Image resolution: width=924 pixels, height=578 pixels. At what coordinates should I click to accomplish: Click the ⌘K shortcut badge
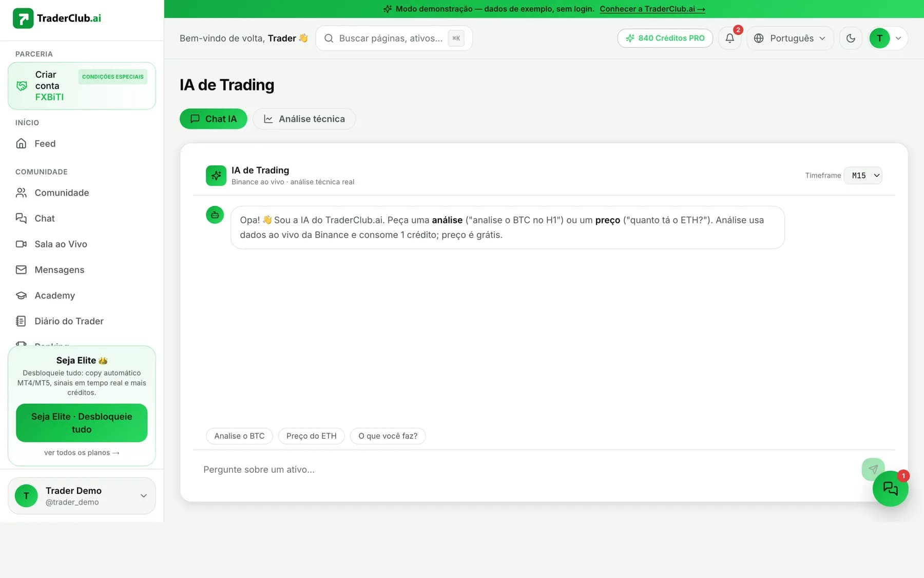tap(456, 38)
